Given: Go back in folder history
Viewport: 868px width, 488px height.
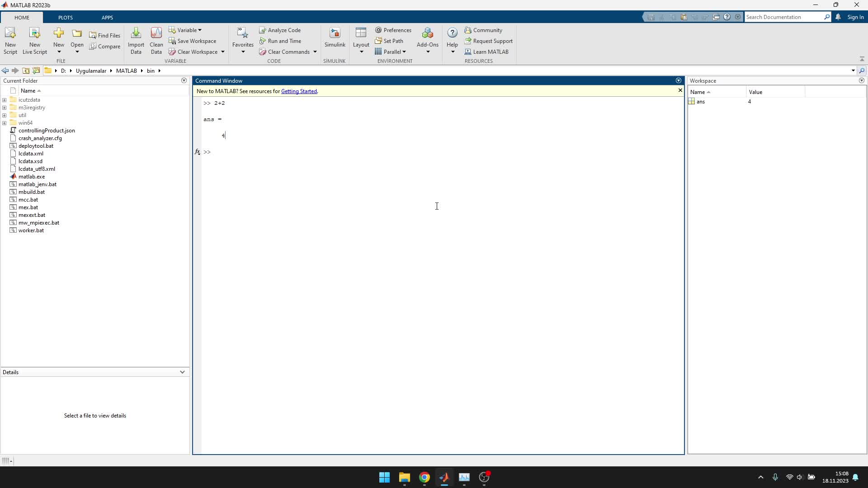Looking at the screenshot, I should click(x=5, y=70).
